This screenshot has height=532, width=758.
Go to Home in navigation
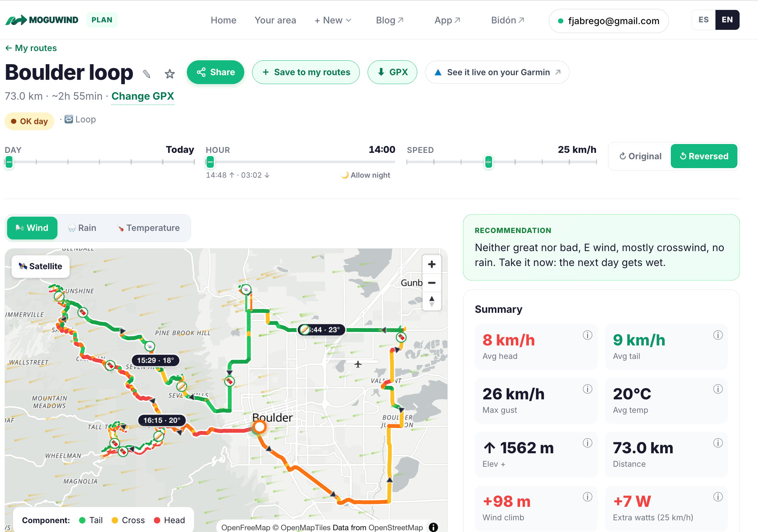(223, 20)
